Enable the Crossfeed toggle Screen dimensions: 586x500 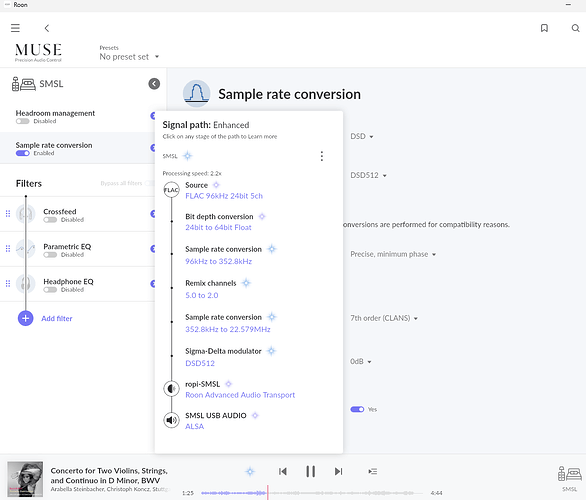[x=50, y=220]
